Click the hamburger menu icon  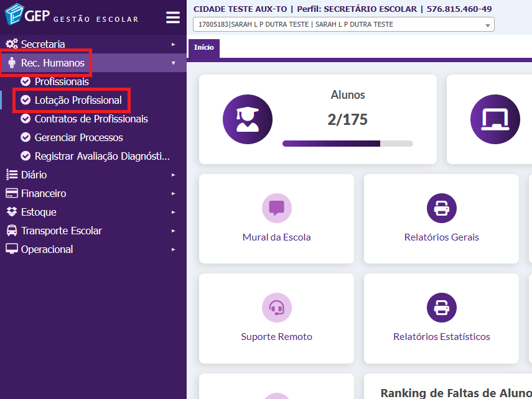tap(173, 17)
